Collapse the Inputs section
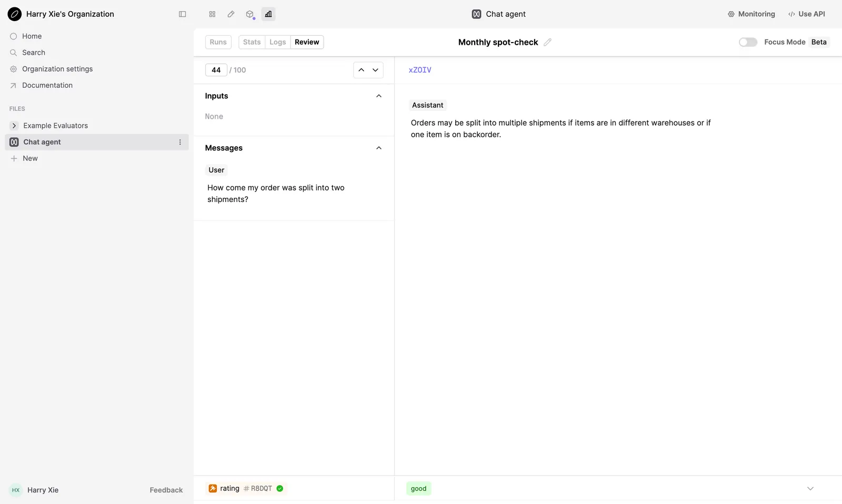 pos(379,96)
